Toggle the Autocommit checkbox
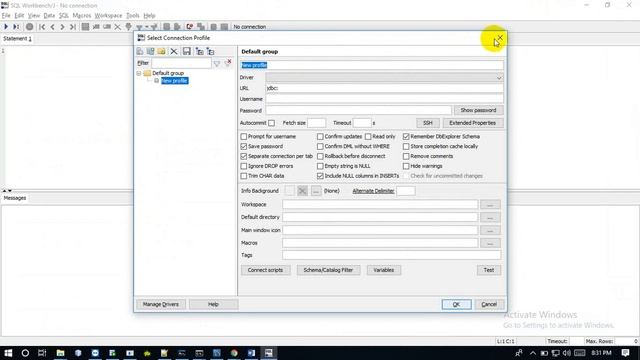640x360 pixels. [x=271, y=123]
